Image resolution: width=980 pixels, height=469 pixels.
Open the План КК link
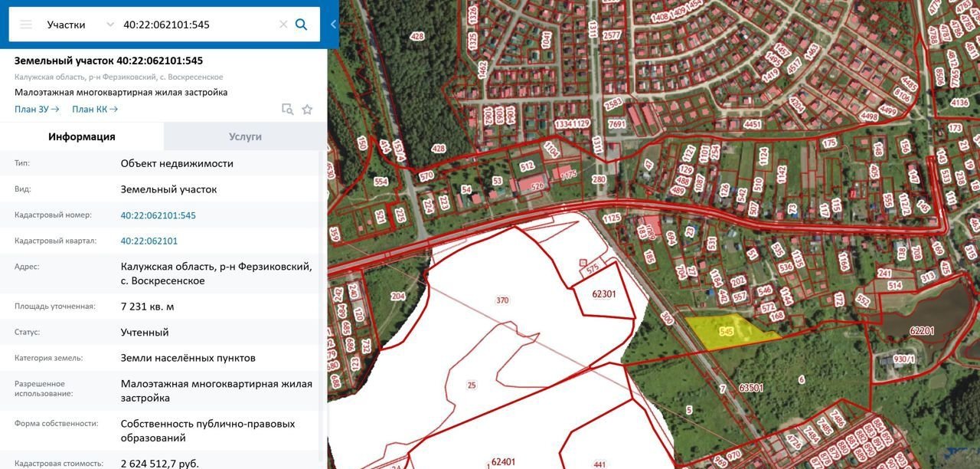pos(95,110)
